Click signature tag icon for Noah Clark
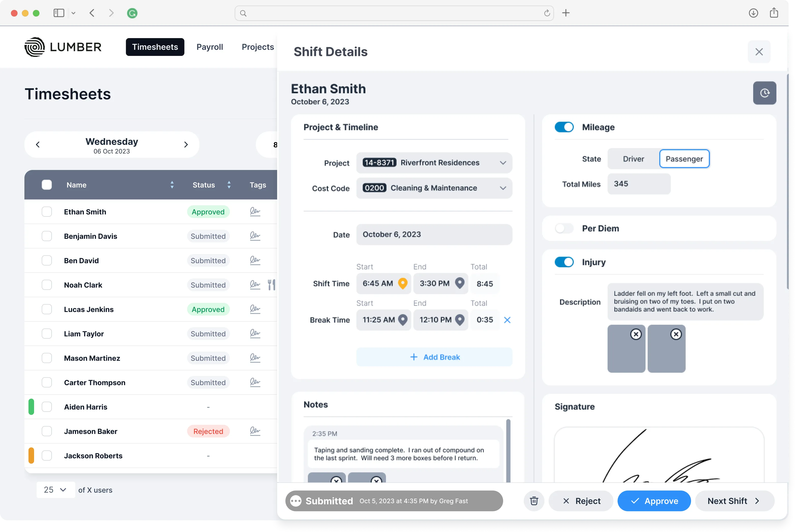795x532 pixels. [255, 285]
